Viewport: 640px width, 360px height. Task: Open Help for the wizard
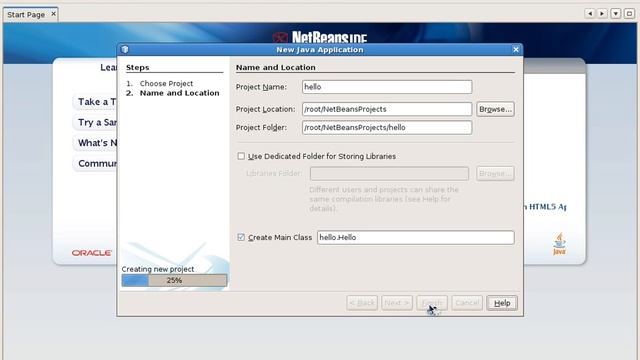[x=502, y=303]
